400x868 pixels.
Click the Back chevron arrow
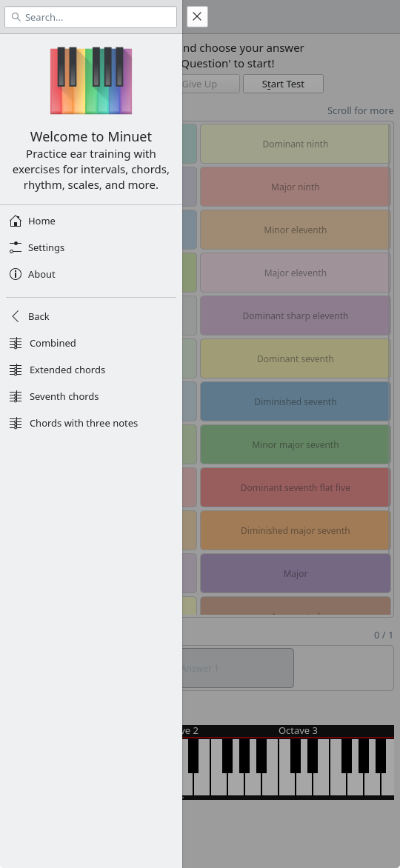coord(16,316)
